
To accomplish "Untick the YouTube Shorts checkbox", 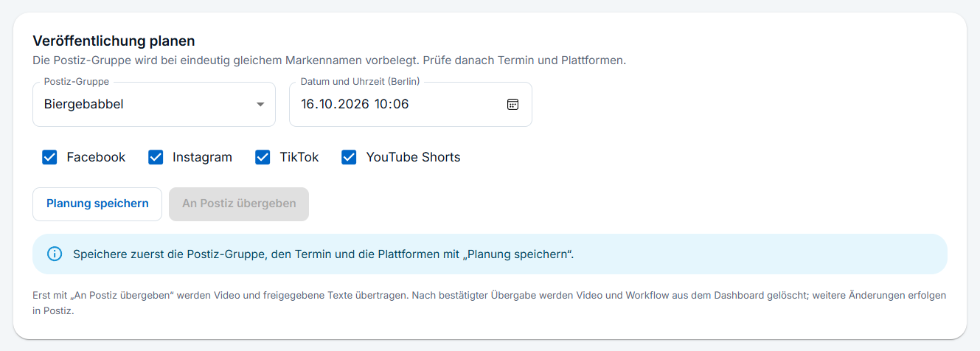I will (350, 157).
